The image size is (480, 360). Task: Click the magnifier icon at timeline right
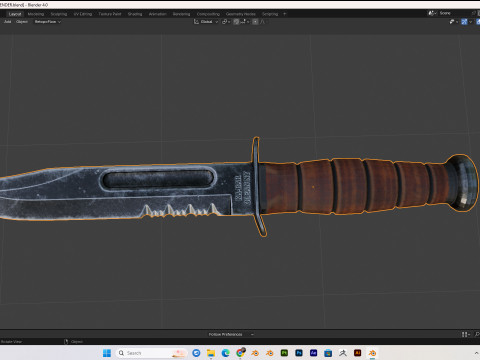tap(477, 334)
